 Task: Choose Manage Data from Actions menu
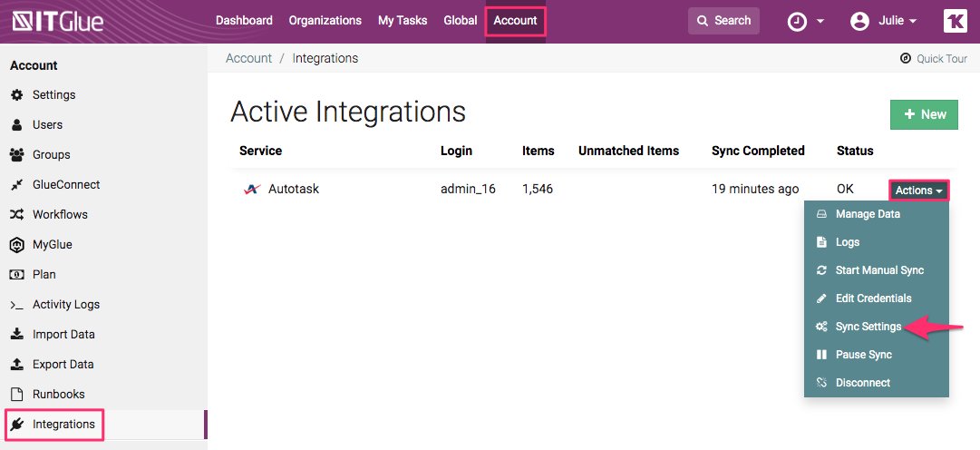[x=877, y=214]
